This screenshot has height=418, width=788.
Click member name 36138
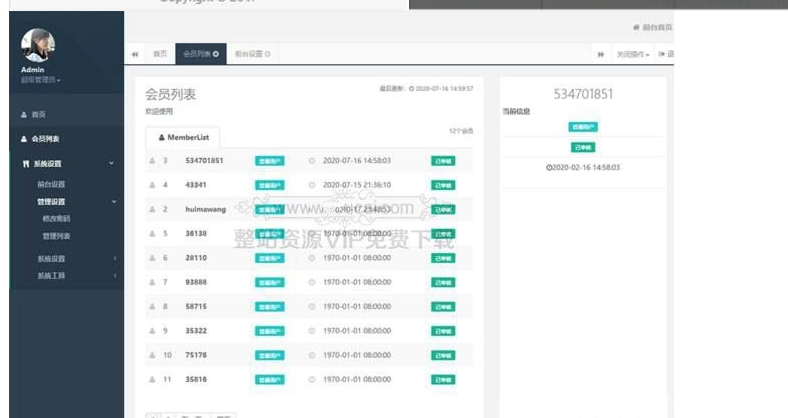click(x=196, y=234)
